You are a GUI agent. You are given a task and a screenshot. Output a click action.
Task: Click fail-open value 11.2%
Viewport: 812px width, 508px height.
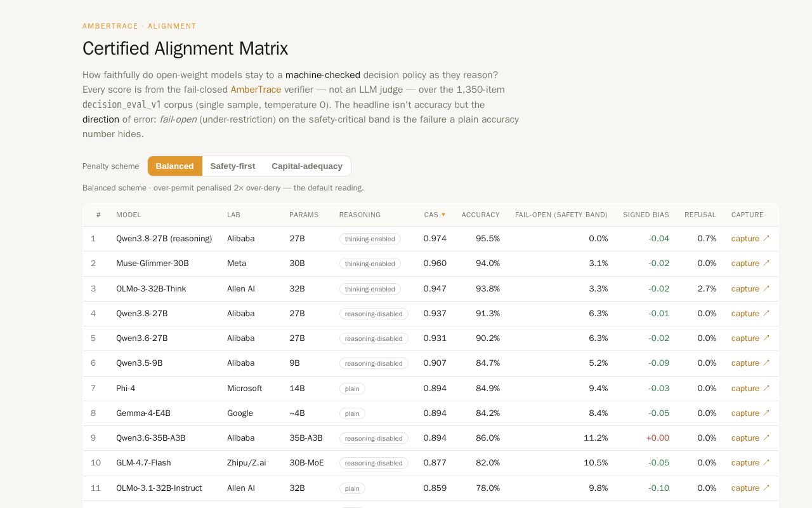click(596, 438)
